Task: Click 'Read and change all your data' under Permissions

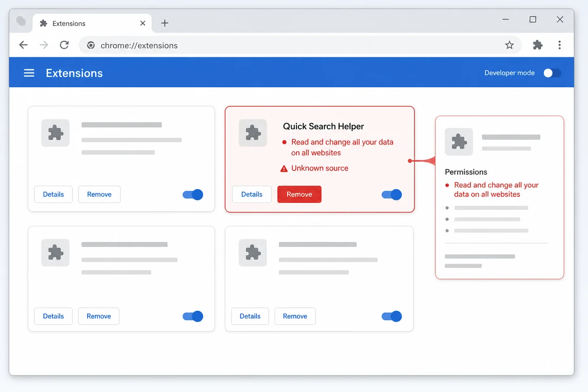Action: point(496,190)
